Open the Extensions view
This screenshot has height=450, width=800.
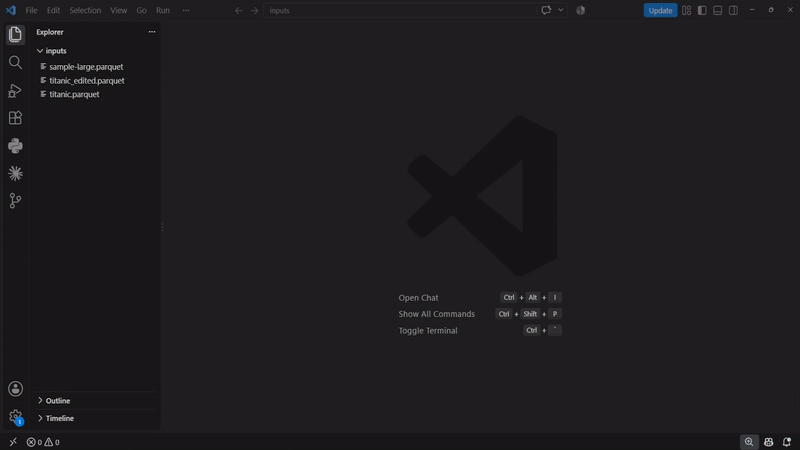[15, 118]
